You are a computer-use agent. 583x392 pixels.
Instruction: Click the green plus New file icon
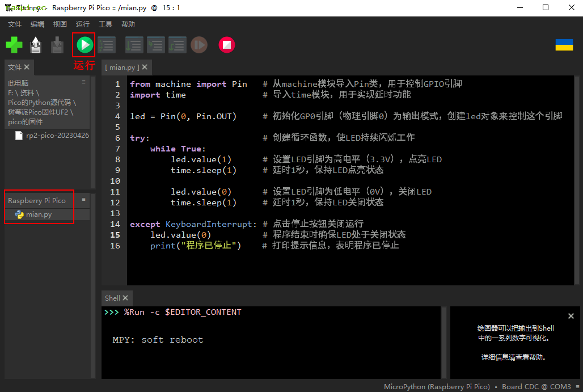coord(14,45)
